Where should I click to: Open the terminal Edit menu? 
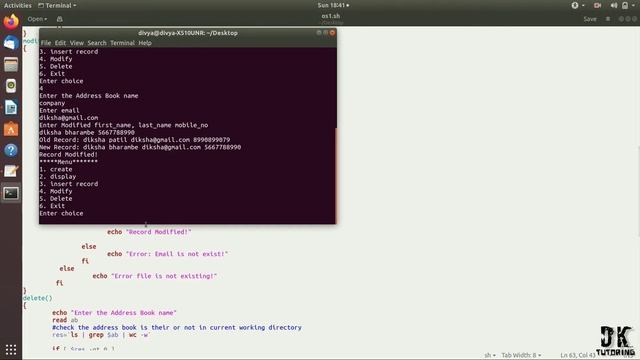60,43
